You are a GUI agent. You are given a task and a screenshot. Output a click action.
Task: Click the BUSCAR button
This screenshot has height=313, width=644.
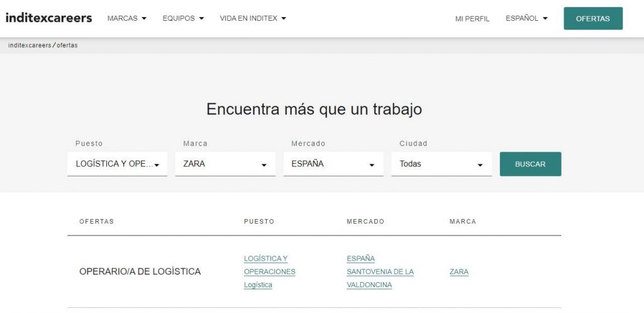(530, 164)
